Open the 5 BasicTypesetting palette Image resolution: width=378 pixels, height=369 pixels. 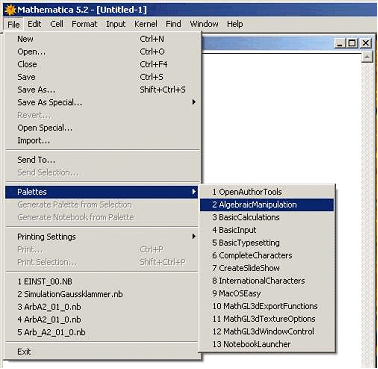pos(267,243)
